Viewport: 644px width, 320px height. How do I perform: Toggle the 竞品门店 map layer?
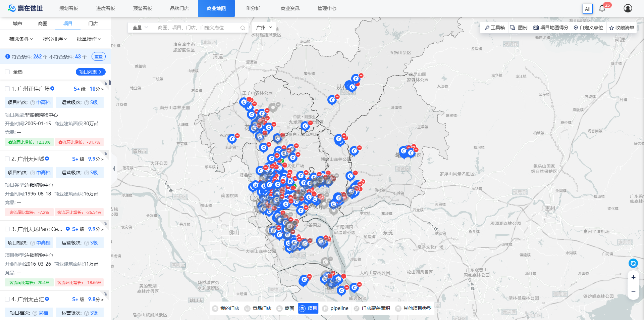click(x=258, y=308)
